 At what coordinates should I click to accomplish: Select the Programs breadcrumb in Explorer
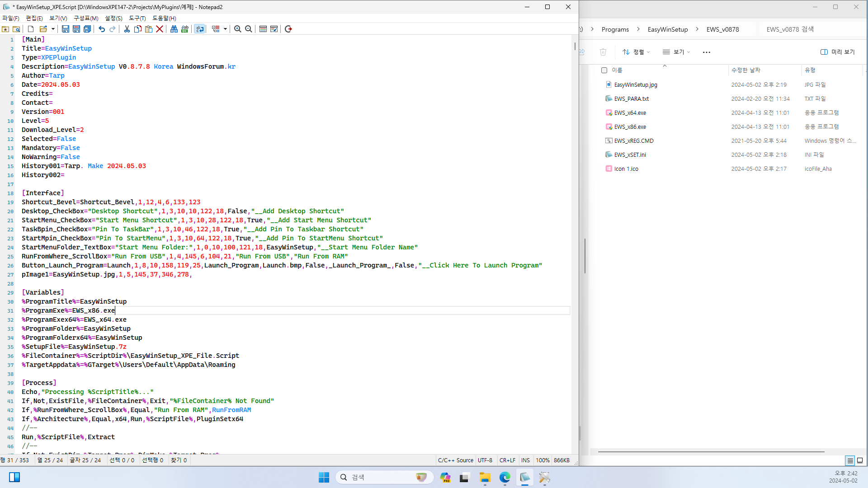(615, 29)
